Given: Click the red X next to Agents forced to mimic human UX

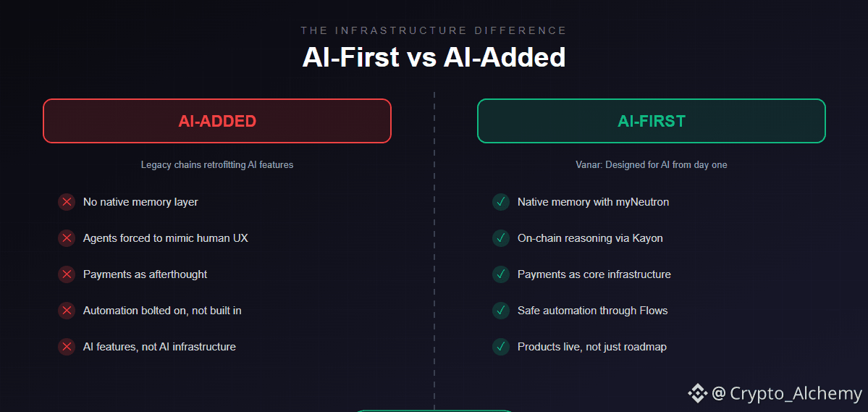Looking at the screenshot, I should [67, 238].
